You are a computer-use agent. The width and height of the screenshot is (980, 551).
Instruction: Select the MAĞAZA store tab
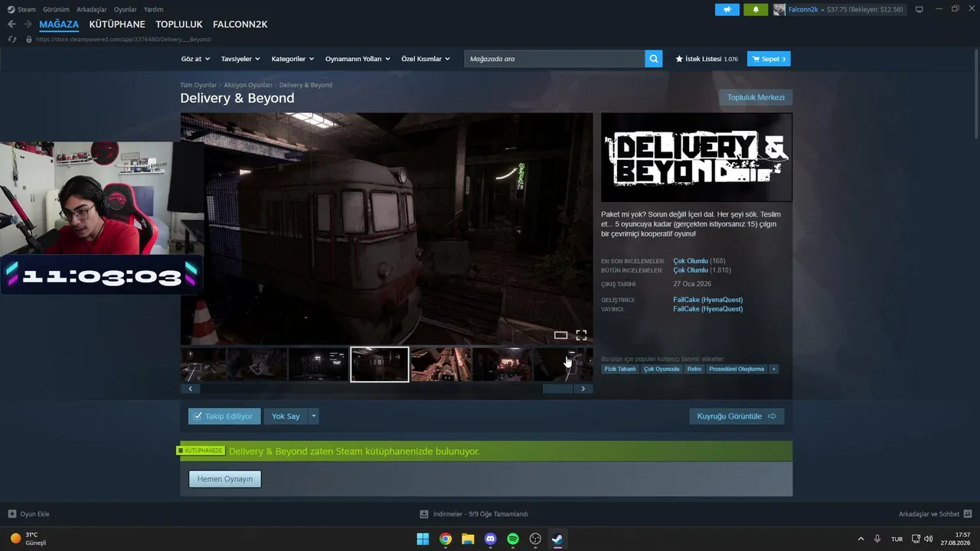coord(59,24)
